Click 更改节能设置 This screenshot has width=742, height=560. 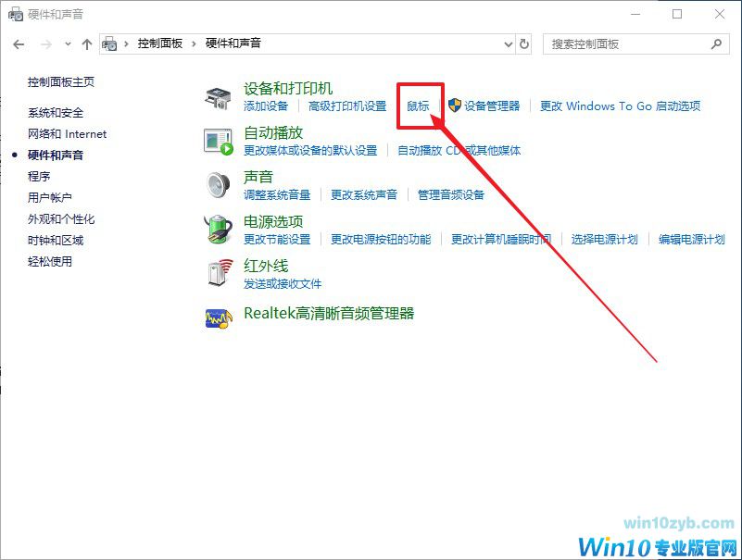click(277, 240)
